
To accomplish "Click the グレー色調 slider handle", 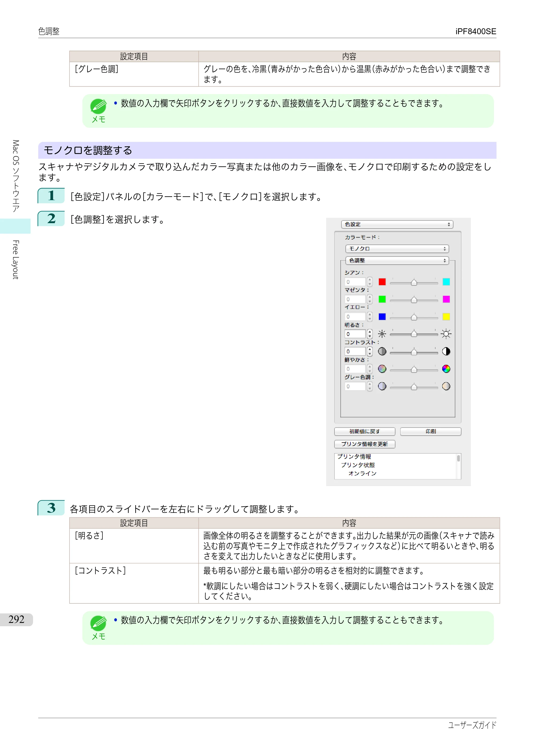I will pos(414,387).
